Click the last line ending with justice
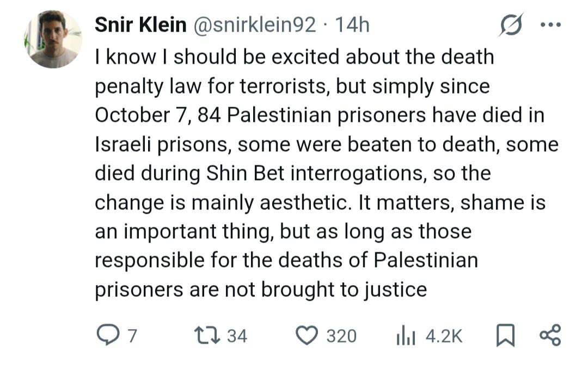This screenshot has width=588, height=365. (x=260, y=289)
